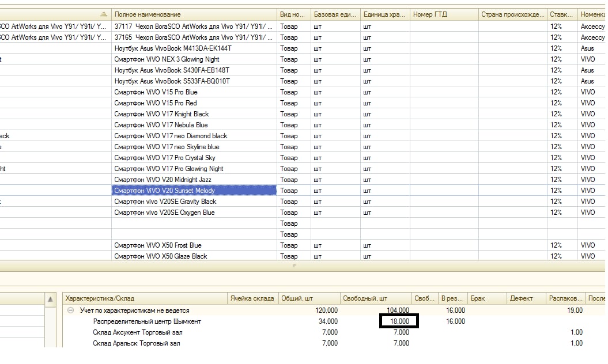This screenshot has height=364, width=608.
Task: Click the '18,000' free stock cell
Action: pyautogui.click(x=399, y=321)
